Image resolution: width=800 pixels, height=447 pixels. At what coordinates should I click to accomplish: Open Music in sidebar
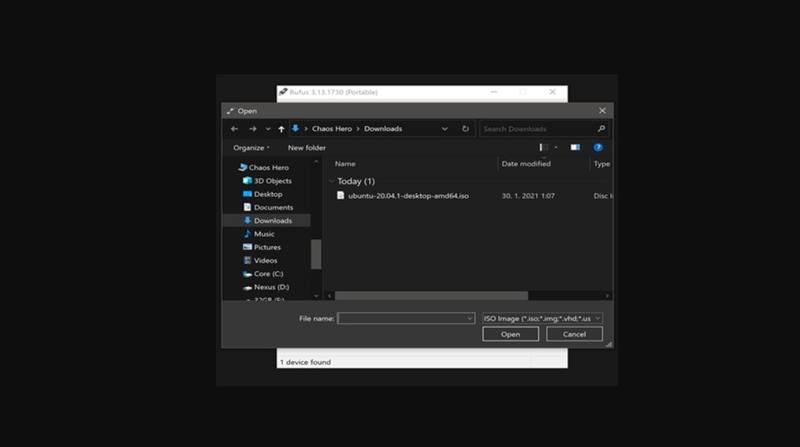pyautogui.click(x=264, y=234)
